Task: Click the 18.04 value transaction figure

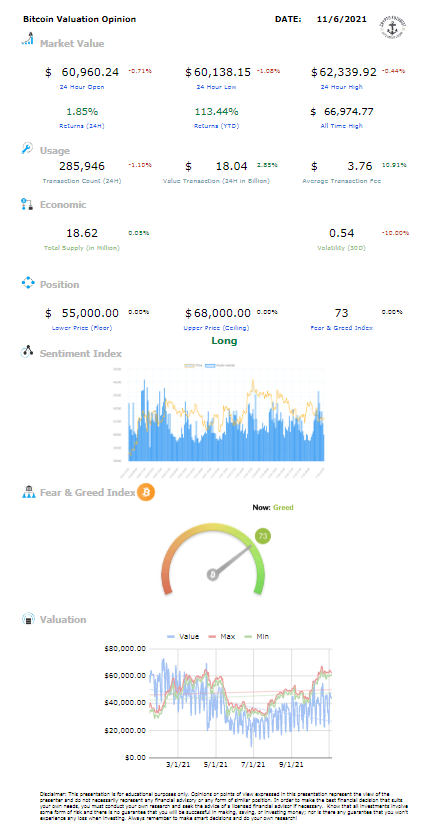Action: (232, 166)
